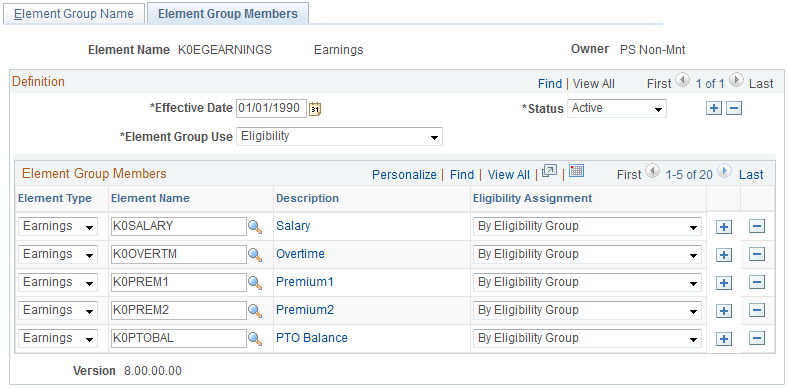Click the K0OVERTM element name field

178,255
